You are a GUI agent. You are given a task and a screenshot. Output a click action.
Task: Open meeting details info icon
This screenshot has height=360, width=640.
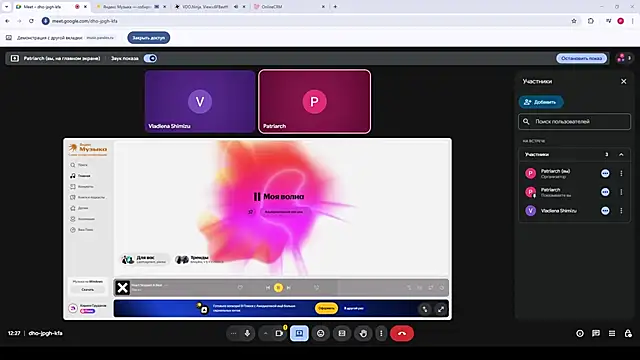(x=580, y=333)
